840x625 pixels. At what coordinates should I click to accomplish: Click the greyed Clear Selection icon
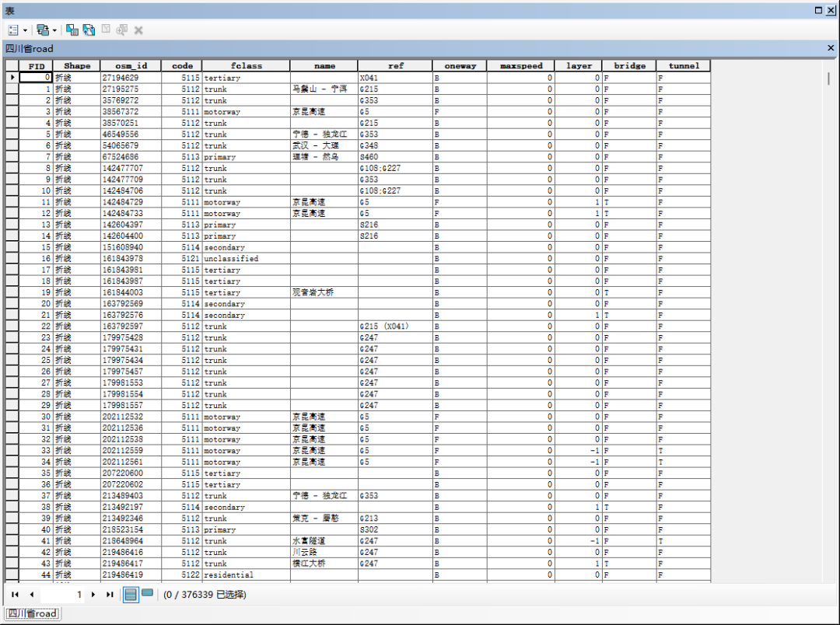pos(106,30)
